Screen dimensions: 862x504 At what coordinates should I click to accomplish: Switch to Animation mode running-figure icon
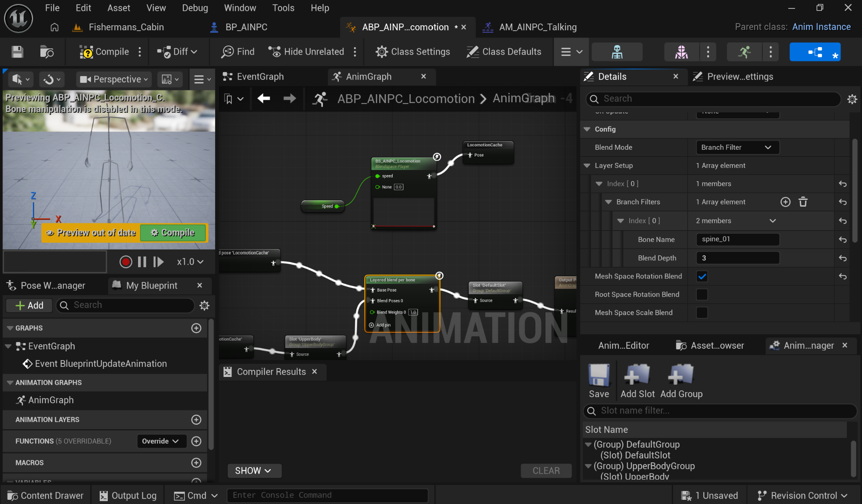click(744, 52)
